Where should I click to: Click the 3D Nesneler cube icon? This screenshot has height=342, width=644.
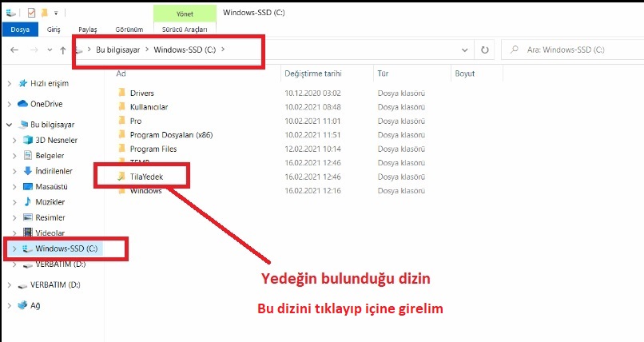coord(28,140)
